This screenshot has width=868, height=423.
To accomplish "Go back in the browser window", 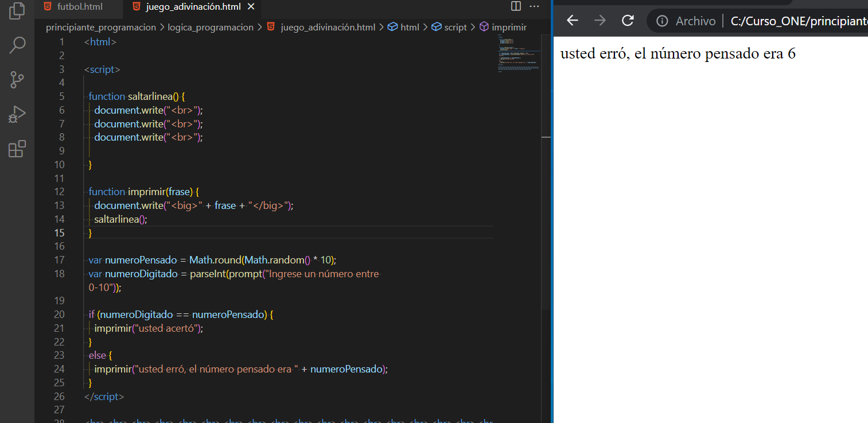I will coord(572,21).
